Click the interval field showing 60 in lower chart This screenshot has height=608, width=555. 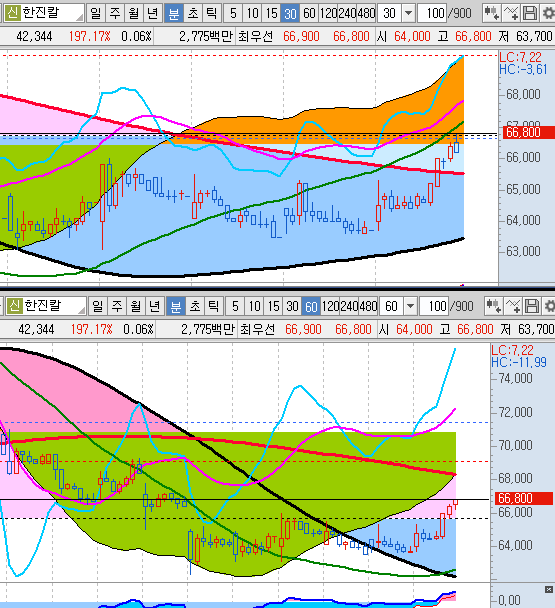[x=392, y=306]
